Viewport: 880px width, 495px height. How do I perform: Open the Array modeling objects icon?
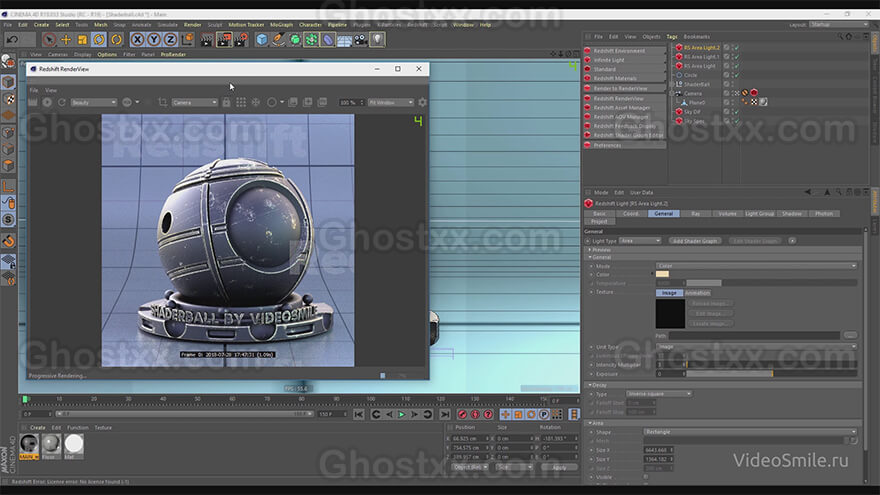pyautogui.click(x=311, y=39)
